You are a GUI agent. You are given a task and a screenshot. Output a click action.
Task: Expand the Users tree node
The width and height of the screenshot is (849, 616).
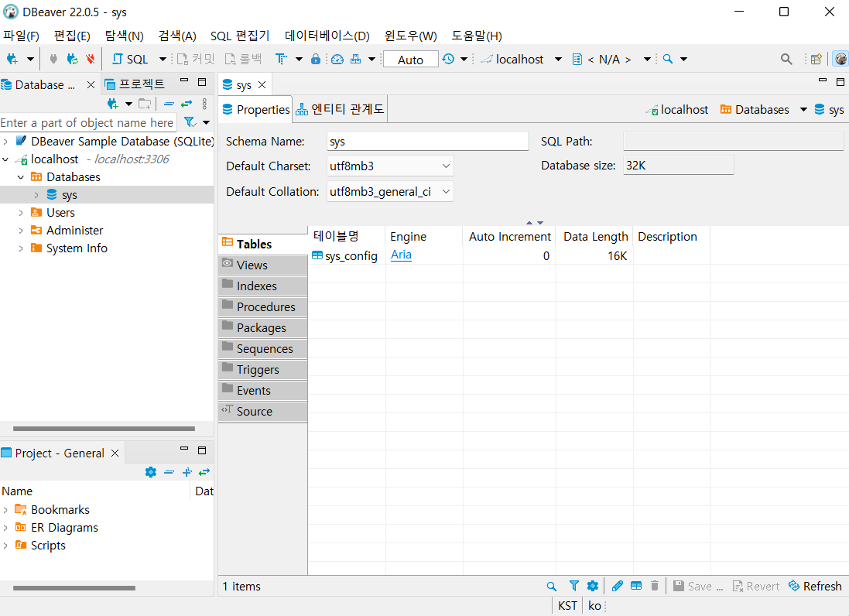[21, 213]
